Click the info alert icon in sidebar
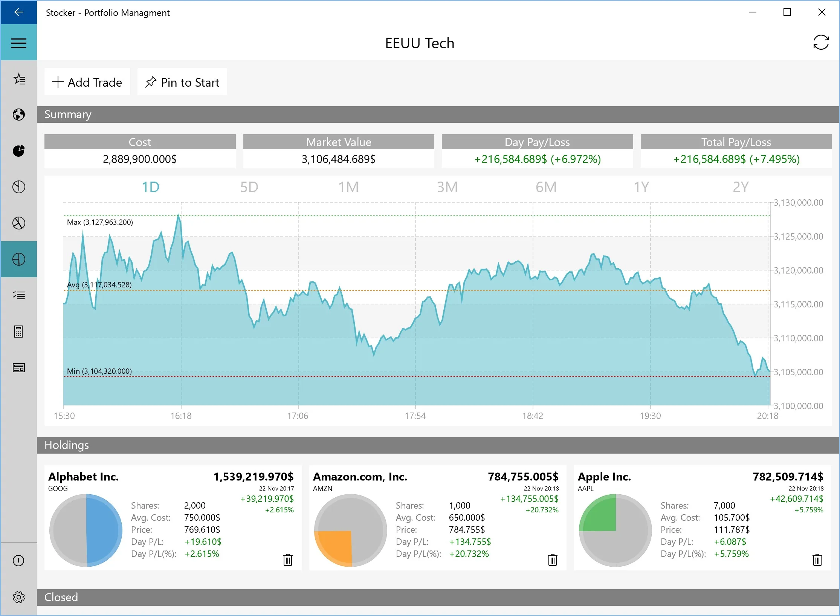The width and height of the screenshot is (840, 616). (18, 561)
